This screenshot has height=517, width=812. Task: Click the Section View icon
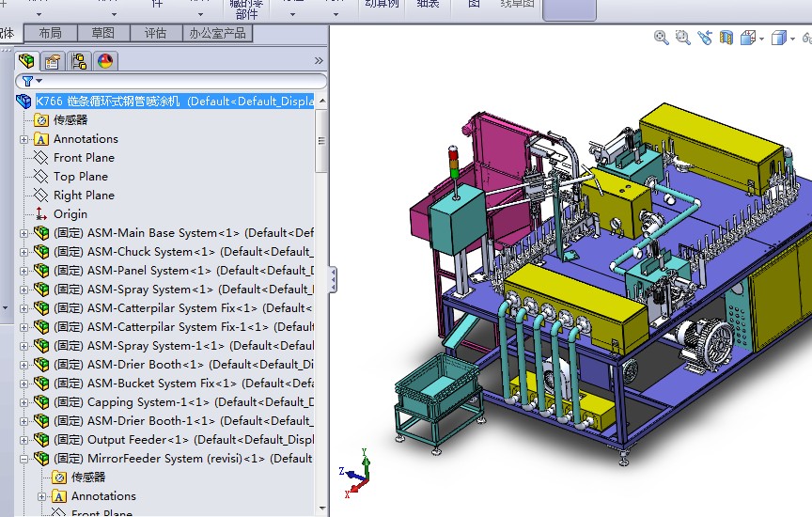(726, 38)
